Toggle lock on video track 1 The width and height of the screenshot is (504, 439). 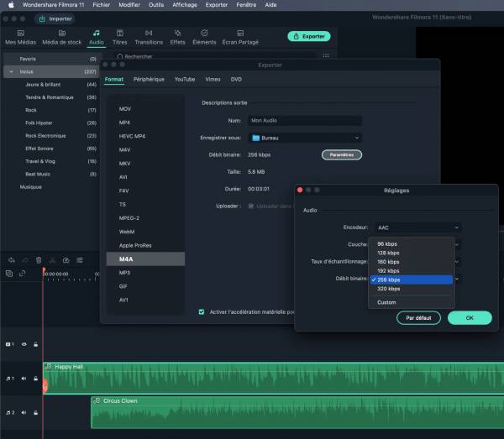(35, 344)
